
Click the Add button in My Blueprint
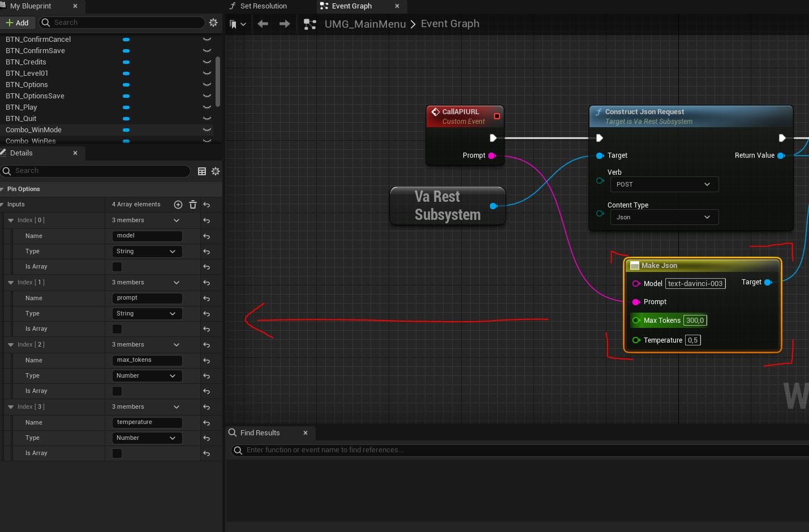click(x=18, y=23)
